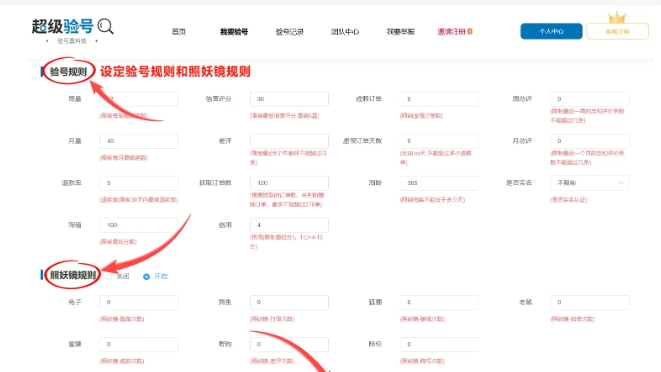The width and height of the screenshot is (661, 372).
Task: Focus the 周量 input field
Action: [139, 99]
